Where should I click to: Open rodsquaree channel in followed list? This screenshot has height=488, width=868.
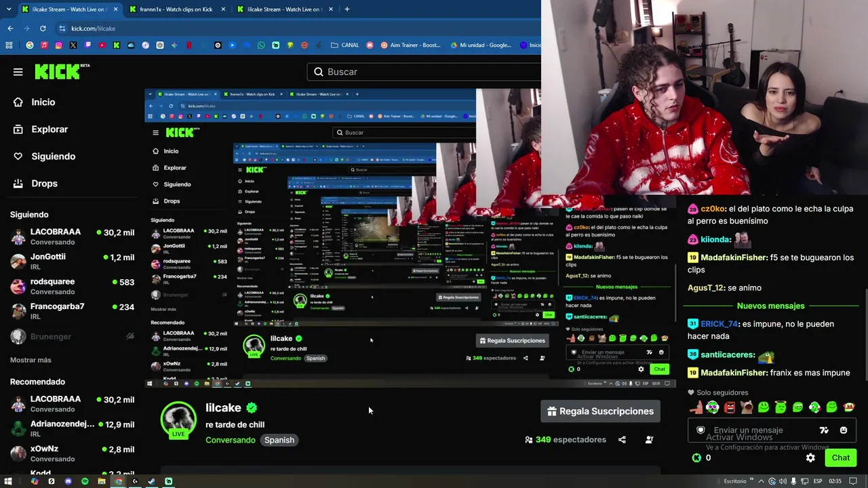(x=72, y=286)
